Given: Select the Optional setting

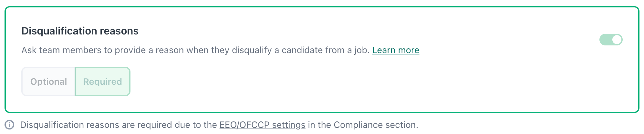Looking at the screenshot, I should pos(48,81).
